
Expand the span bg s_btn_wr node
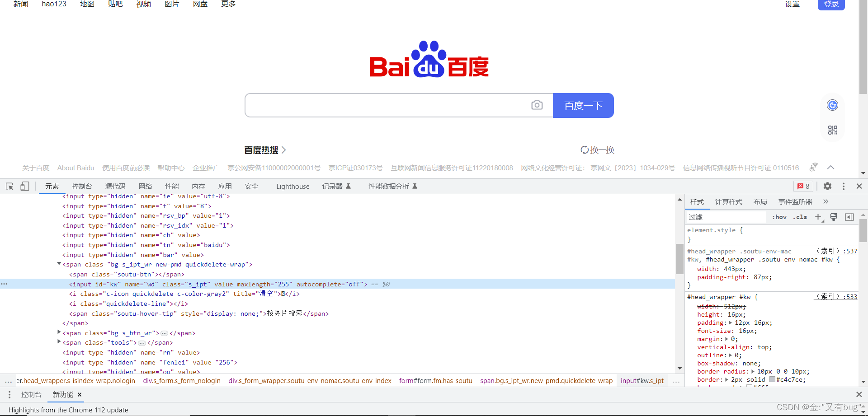59,332
